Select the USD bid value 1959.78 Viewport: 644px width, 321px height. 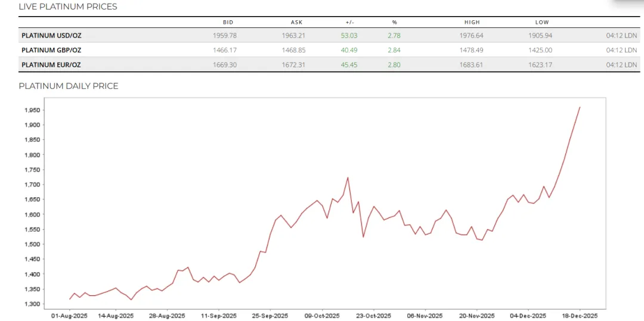pyautogui.click(x=225, y=36)
